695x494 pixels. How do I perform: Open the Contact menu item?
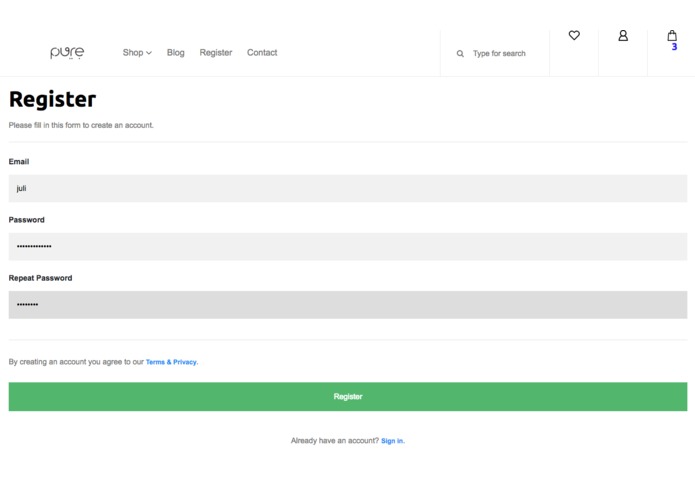click(x=262, y=52)
